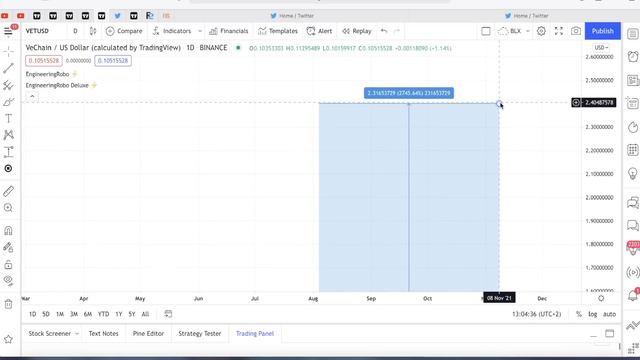Viewport: 640px width, 360px height.
Task: Activate the ruler measure tool
Action: 8,191
